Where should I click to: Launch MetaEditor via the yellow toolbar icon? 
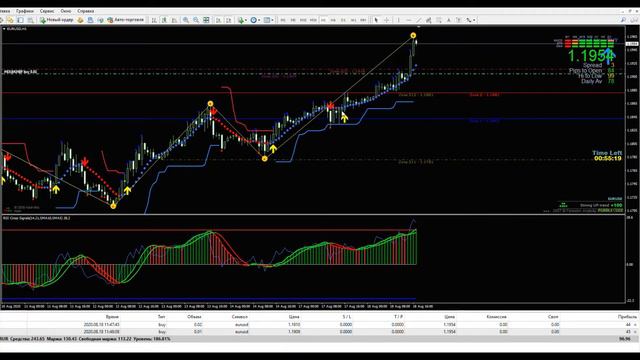(80, 20)
